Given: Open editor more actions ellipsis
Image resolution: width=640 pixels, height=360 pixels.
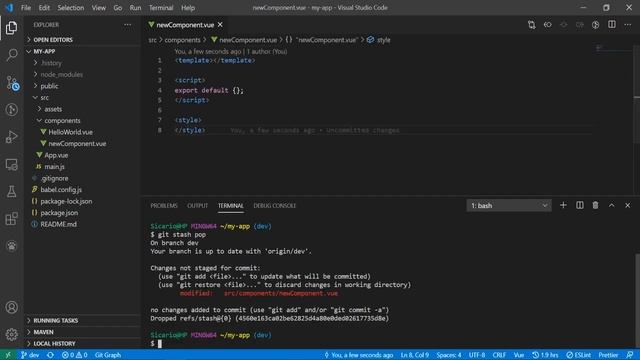Looking at the screenshot, I should coord(627,25).
